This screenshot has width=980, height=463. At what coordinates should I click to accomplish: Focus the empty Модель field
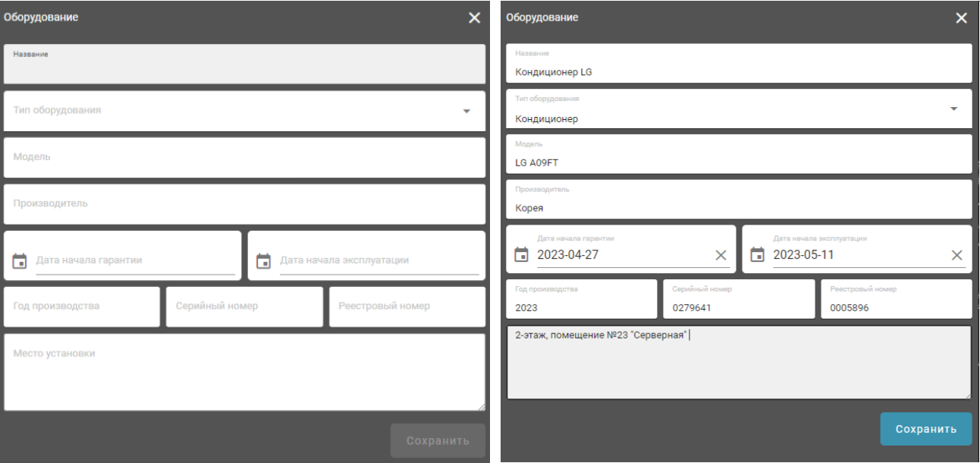point(244,157)
